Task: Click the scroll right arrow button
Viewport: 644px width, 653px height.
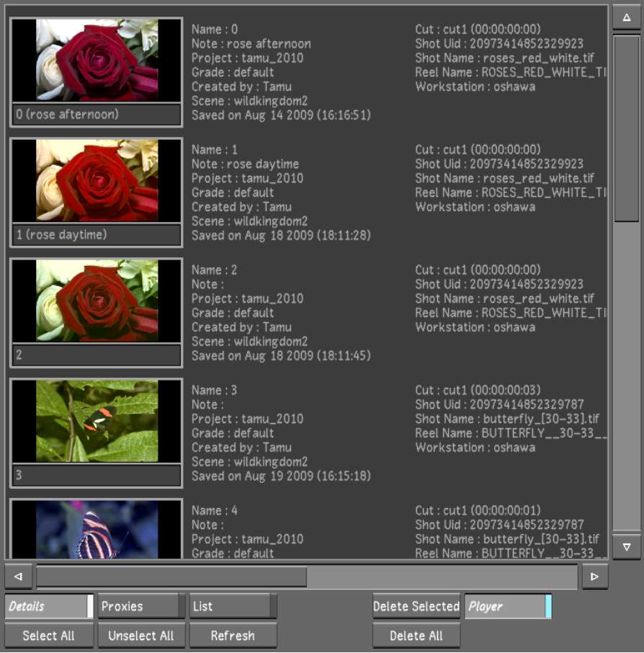Action: pyautogui.click(x=594, y=577)
